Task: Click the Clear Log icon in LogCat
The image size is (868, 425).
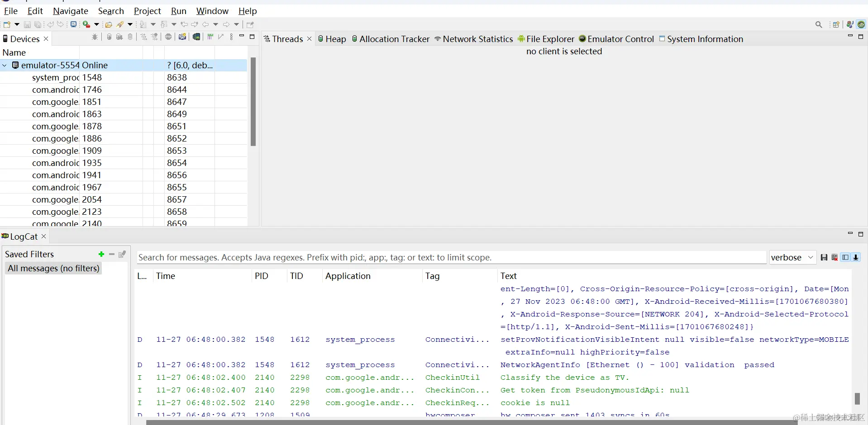Action: coord(835,258)
